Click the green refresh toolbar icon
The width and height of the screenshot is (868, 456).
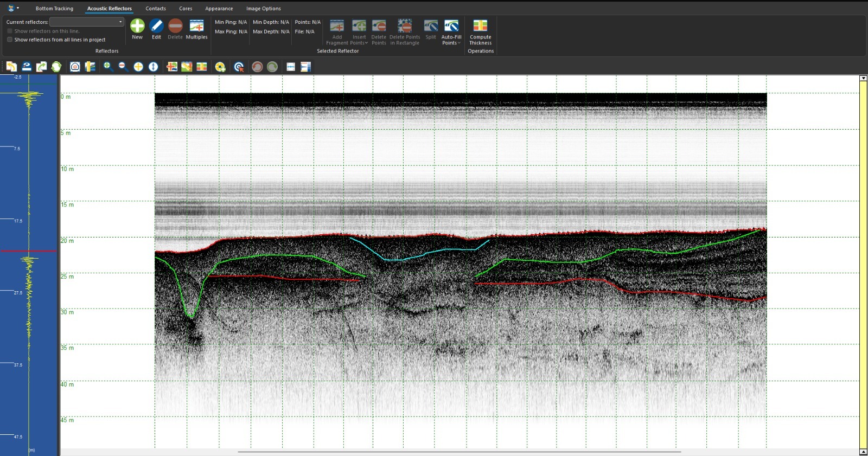coord(56,67)
